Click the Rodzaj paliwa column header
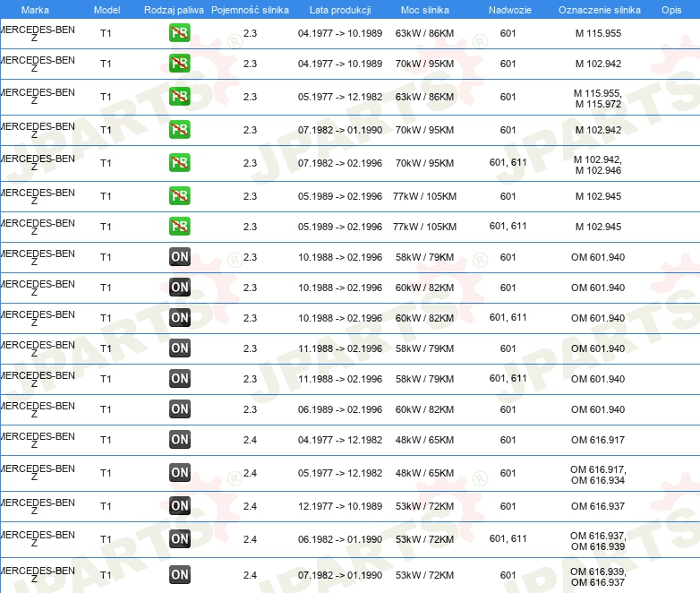The image size is (700, 593). (x=174, y=10)
